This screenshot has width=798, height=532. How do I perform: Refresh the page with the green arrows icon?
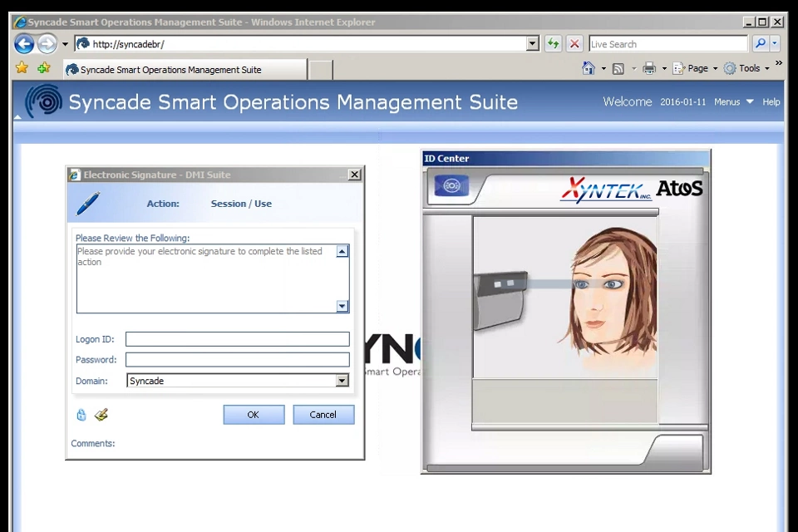point(553,44)
